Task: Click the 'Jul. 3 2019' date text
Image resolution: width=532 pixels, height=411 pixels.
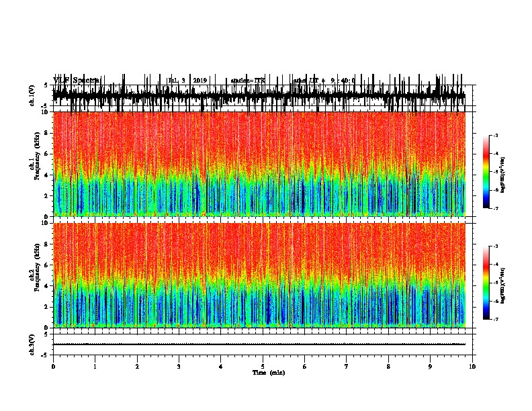Action: click(187, 81)
